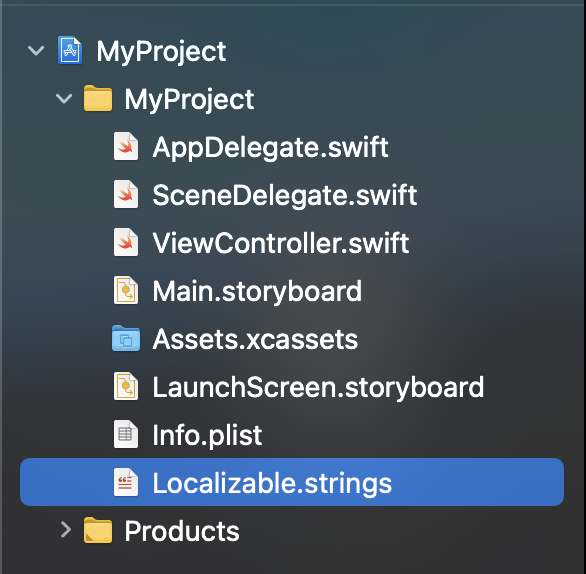Open Main.storyboard from the file list
The width and height of the screenshot is (586, 574).
coord(257,291)
